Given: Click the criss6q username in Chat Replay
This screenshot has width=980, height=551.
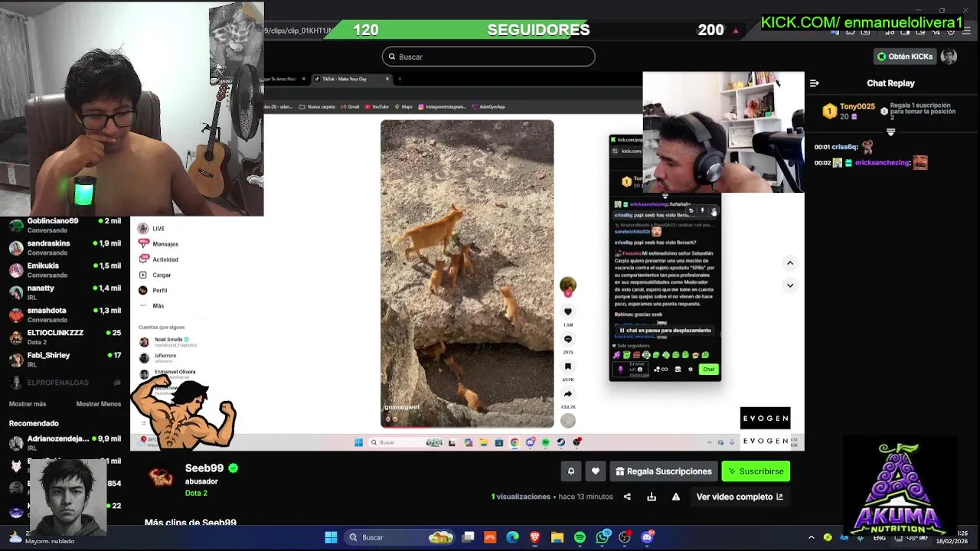Looking at the screenshot, I should click(x=844, y=147).
